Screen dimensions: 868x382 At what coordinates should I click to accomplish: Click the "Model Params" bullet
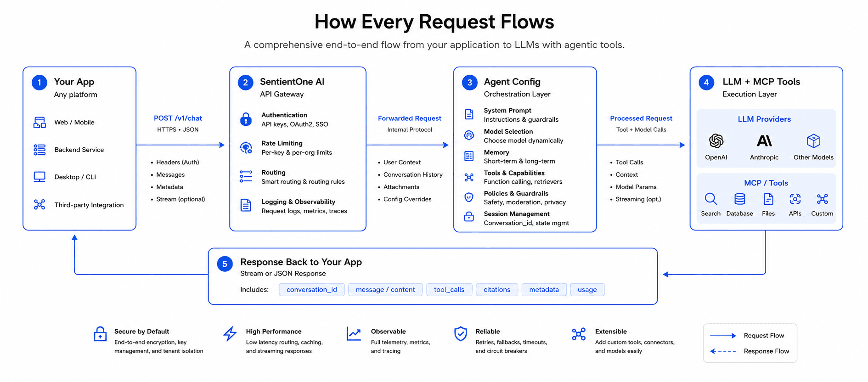click(x=636, y=187)
